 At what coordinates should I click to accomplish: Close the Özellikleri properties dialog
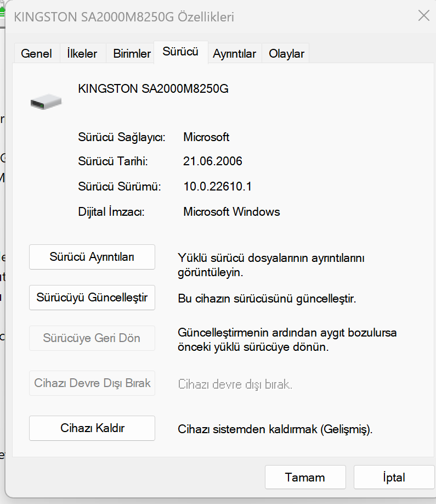coord(424,16)
